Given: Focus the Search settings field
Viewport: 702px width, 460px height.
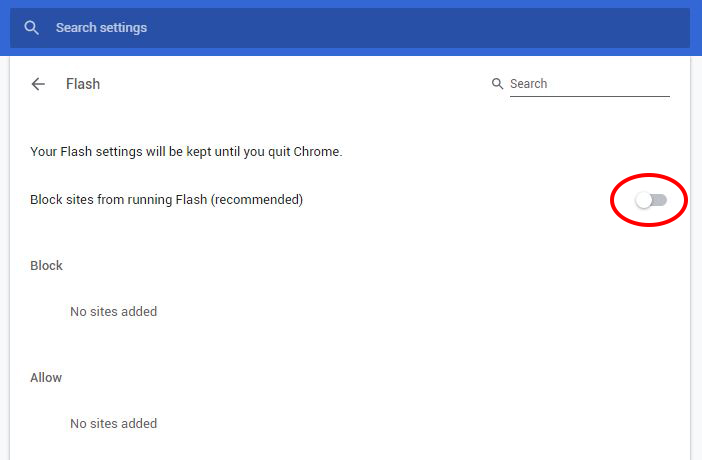Looking at the screenshot, I should (x=350, y=28).
